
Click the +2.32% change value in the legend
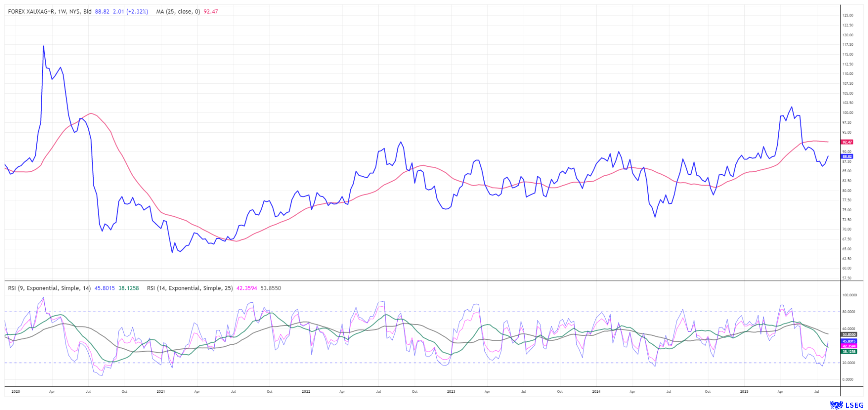pyautogui.click(x=137, y=12)
